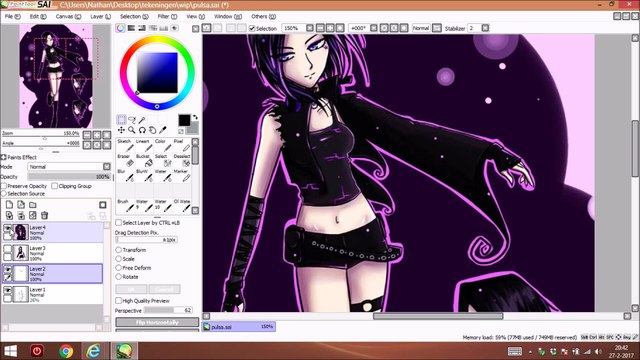The image size is (640, 360).
Task: Pick a shade in the color square
Action: 157,73
